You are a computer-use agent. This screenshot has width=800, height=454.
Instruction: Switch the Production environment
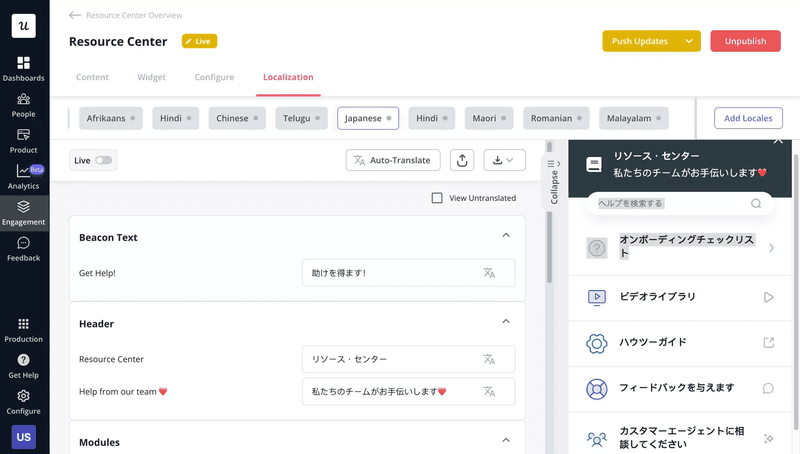click(23, 331)
